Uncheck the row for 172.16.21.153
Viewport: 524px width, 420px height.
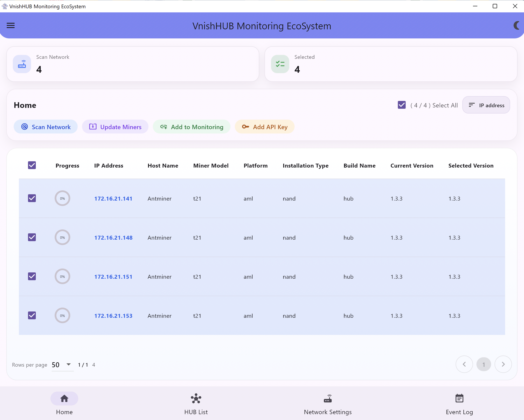(x=32, y=315)
